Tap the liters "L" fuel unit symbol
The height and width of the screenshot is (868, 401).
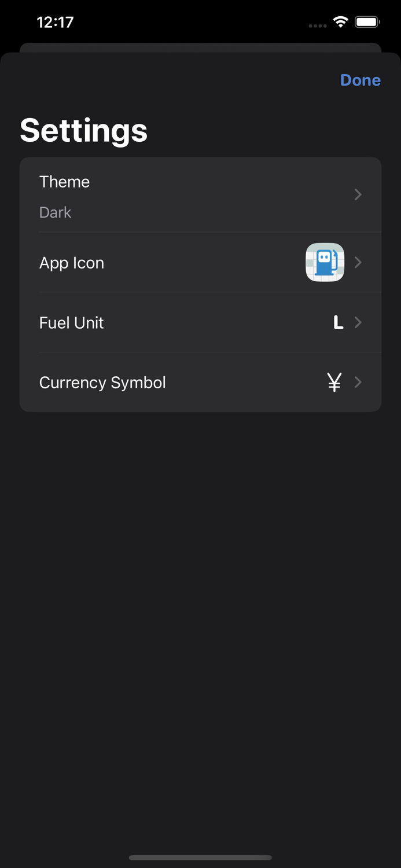pos(338,322)
